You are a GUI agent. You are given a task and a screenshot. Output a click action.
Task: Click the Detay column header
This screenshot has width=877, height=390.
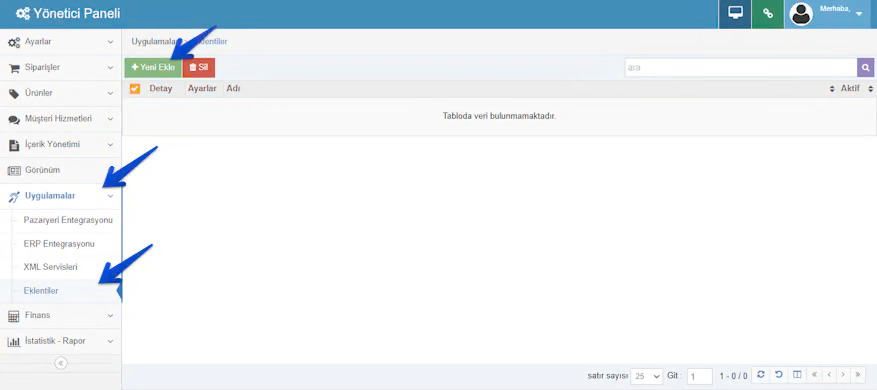[x=161, y=88]
